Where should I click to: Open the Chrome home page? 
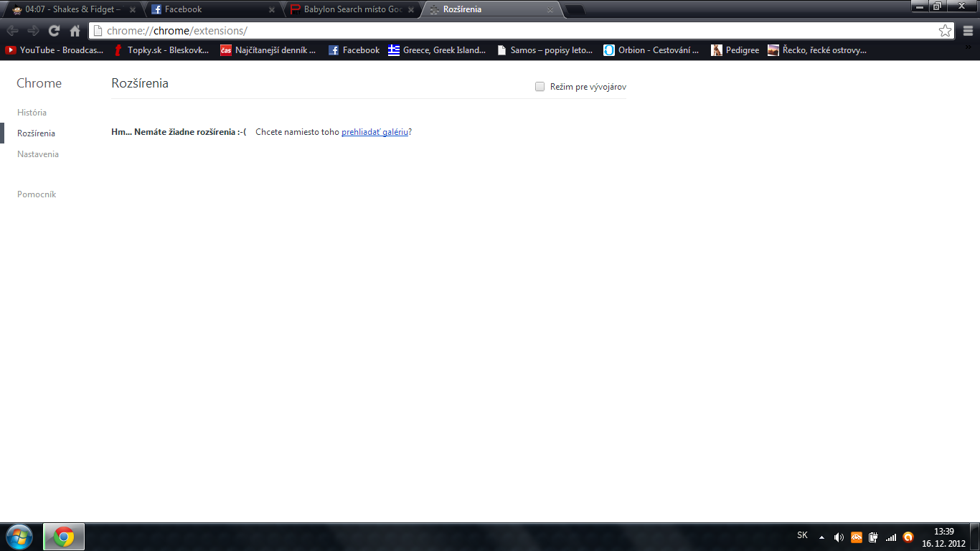click(75, 31)
